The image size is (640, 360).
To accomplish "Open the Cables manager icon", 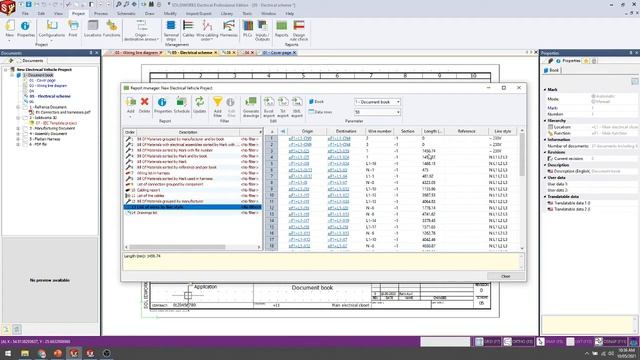I will click(x=188, y=26).
